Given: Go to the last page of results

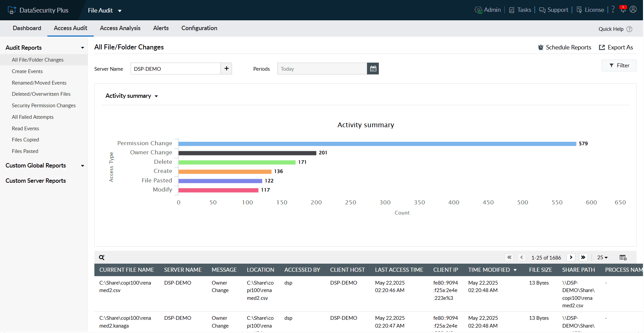Looking at the screenshot, I should click(x=583, y=258).
